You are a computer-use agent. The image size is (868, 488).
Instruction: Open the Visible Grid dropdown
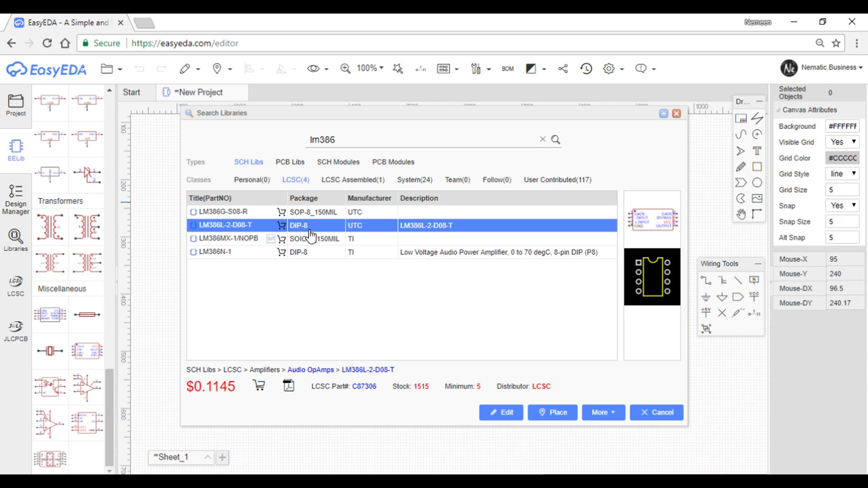point(842,142)
